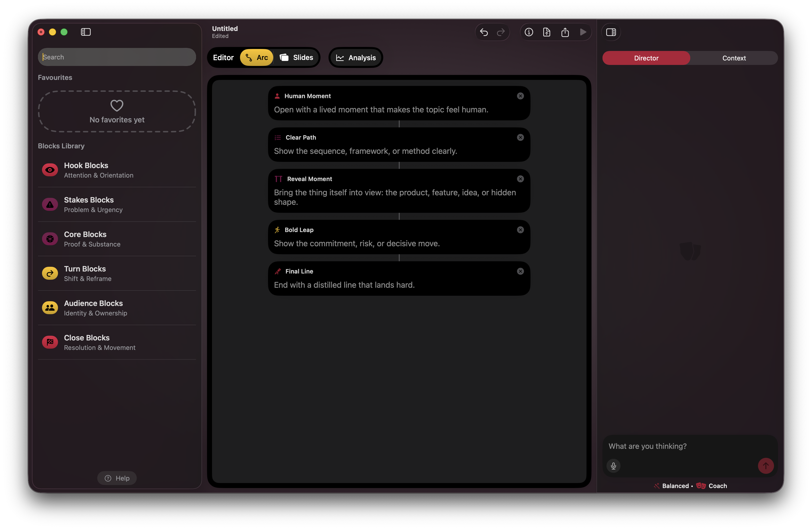Select the Director tab
The image size is (812, 530).
(646, 58)
